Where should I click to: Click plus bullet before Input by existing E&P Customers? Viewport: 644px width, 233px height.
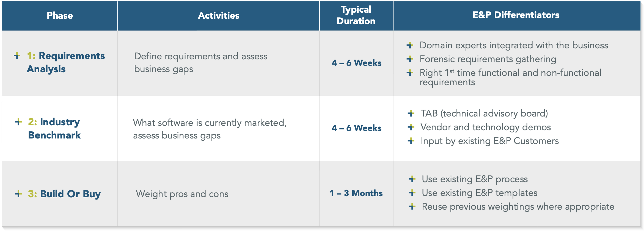pyautogui.click(x=411, y=141)
